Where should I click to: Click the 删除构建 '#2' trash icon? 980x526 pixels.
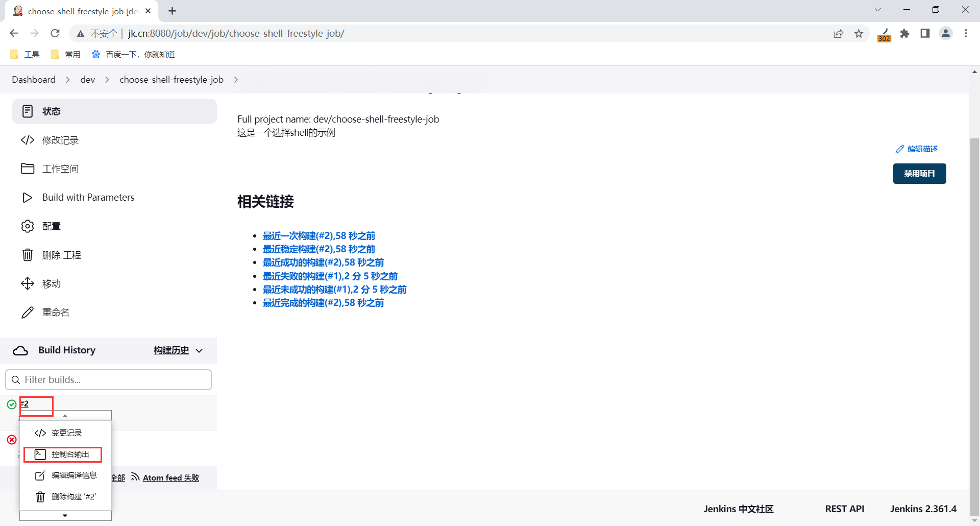point(40,496)
